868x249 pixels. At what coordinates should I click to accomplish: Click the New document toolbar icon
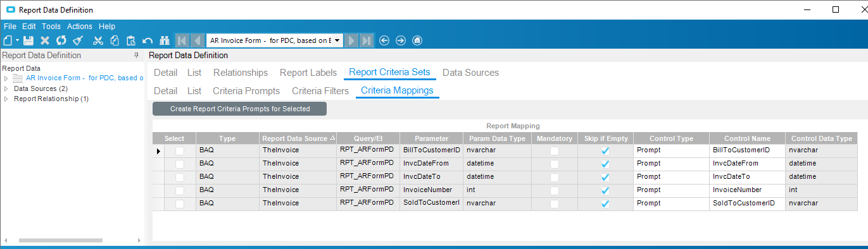8,40
